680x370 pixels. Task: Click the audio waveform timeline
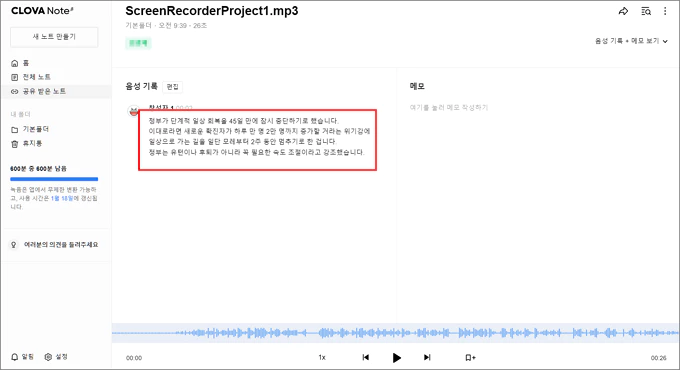coord(395,333)
